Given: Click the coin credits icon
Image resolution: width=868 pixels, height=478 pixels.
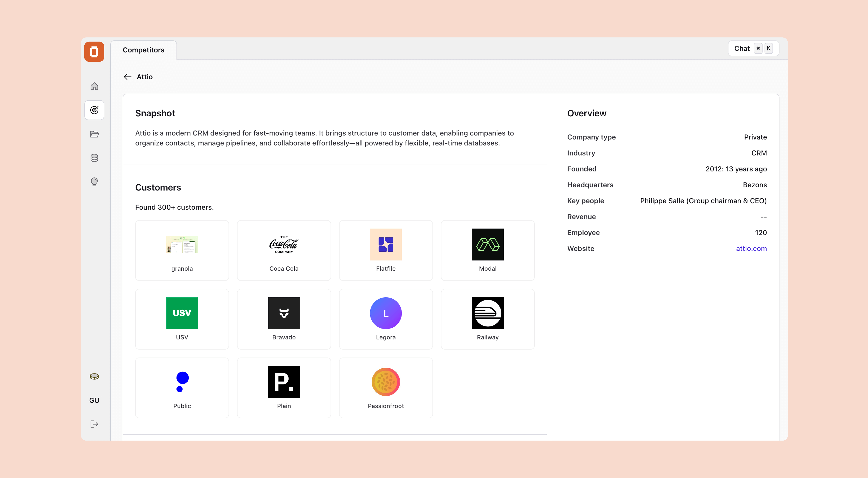Looking at the screenshot, I should tap(94, 377).
